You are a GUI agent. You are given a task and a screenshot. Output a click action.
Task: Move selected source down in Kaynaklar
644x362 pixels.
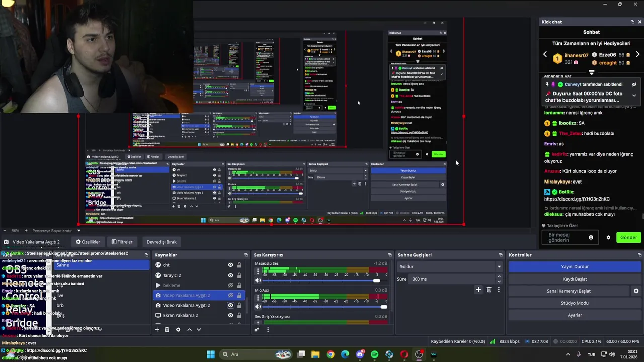tap(199, 330)
